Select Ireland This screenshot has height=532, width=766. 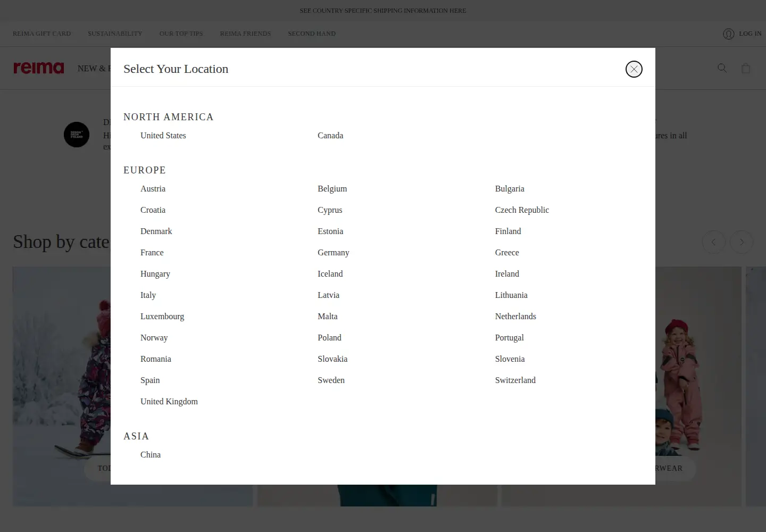tap(507, 274)
